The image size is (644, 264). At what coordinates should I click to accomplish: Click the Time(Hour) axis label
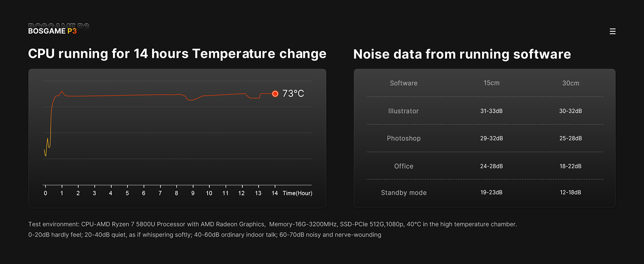tap(297, 193)
